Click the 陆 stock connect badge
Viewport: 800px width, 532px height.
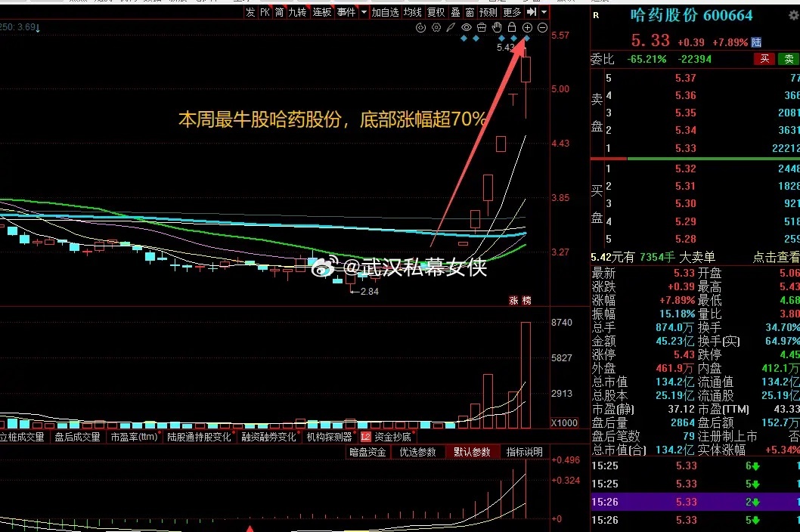[756, 42]
